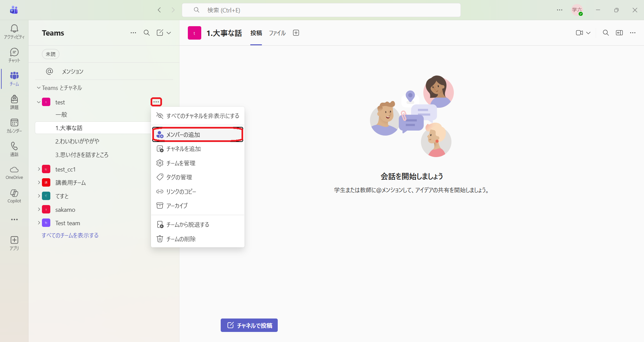
Task: Collapse the test team tree
Action: pyautogui.click(x=39, y=102)
